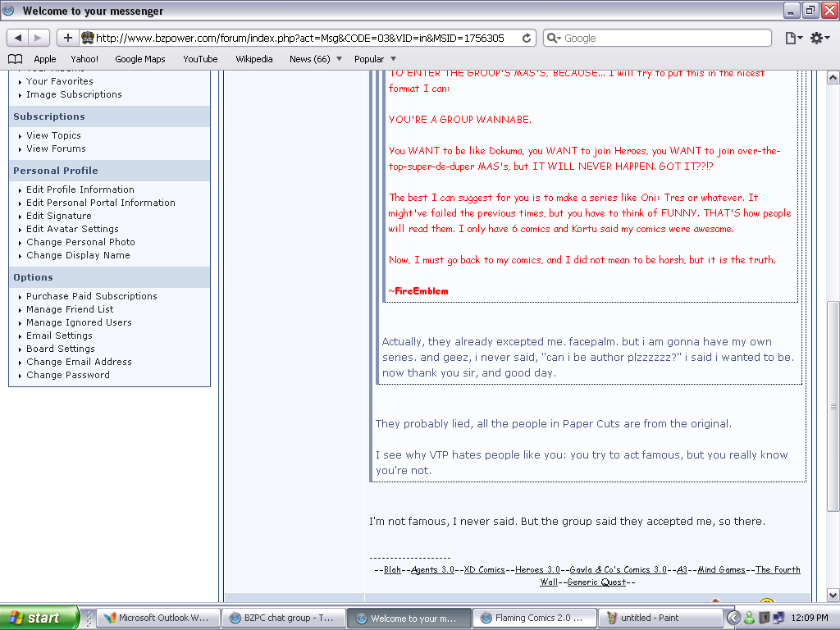Follow the Blah signature link
Viewport: 840px width, 630px height.
392,569
